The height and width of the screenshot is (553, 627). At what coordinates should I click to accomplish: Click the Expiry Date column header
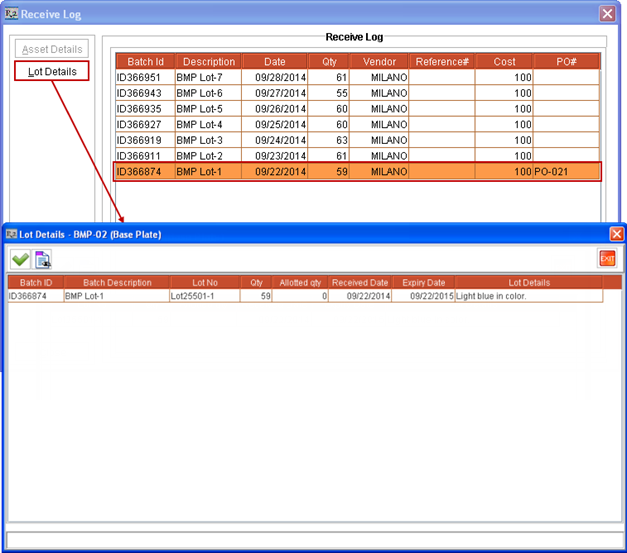423,283
